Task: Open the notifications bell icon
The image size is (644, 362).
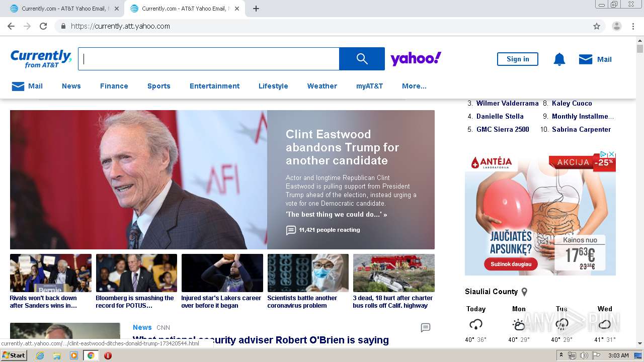Action: pos(559,59)
